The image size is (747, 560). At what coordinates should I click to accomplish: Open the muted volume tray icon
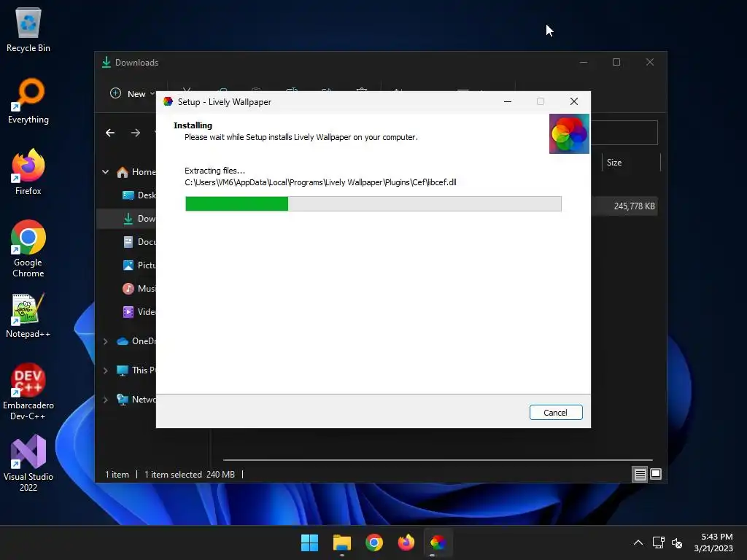[x=677, y=542]
